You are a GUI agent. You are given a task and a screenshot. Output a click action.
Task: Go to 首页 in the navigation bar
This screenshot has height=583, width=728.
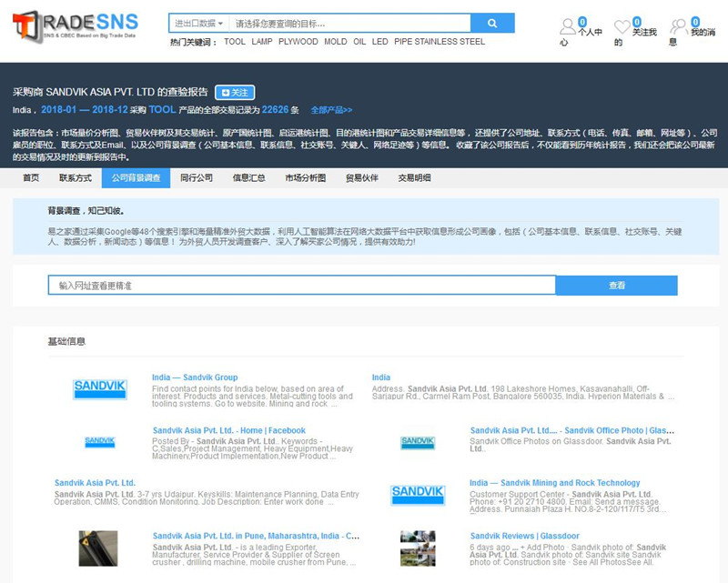pyautogui.click(x=34, y=178)
